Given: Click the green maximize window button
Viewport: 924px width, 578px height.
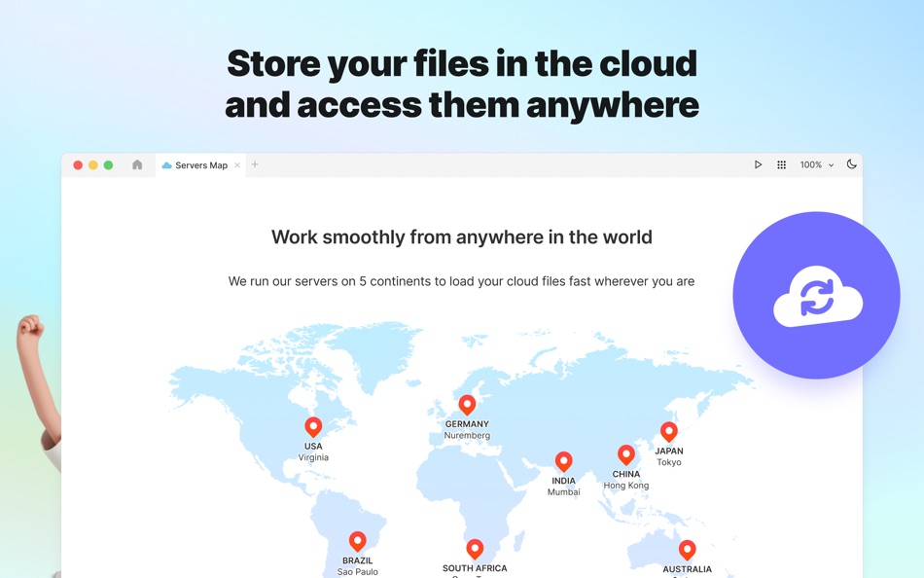Looking at the screenshot, I should (x=108, y=165).
